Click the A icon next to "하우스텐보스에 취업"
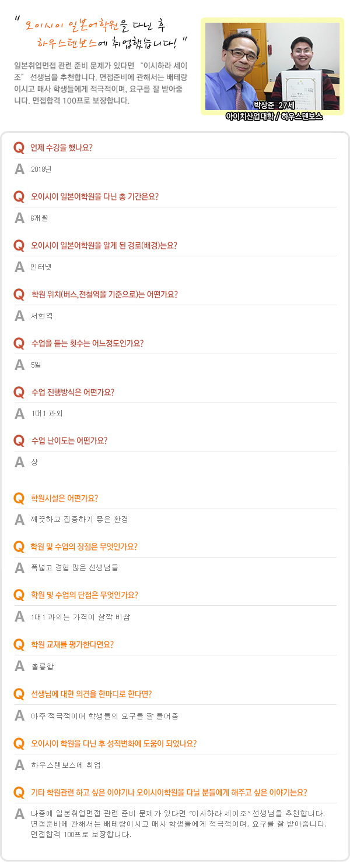 [x=20, y=765]
